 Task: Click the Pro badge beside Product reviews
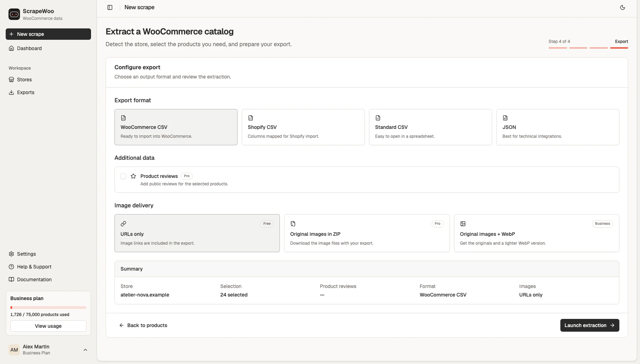pyautogui.click(x=187, y=176)
